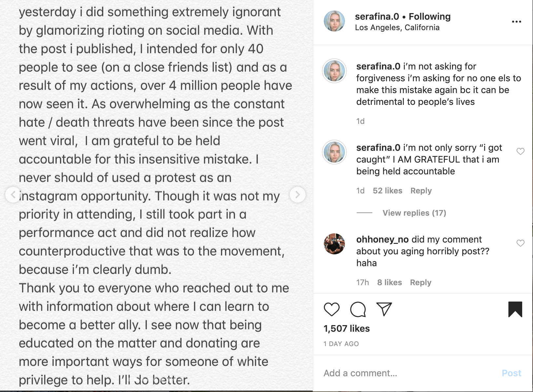Go to previous carousel slide arrow
This screenshot has width=533, height=392.
[13, 195]
